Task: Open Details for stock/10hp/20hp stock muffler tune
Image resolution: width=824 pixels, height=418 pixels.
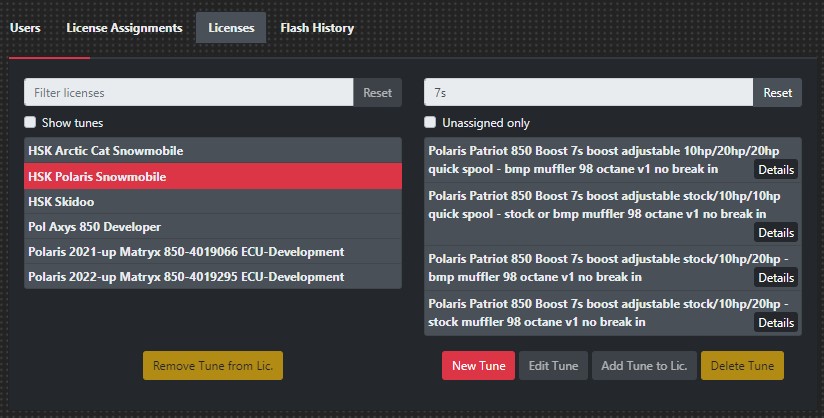Action: 776,323
